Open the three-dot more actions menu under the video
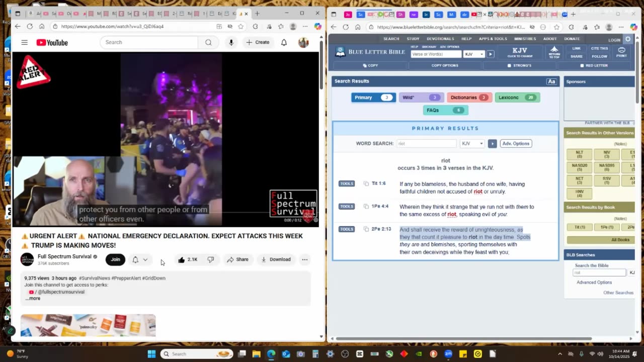 [305, 259]
